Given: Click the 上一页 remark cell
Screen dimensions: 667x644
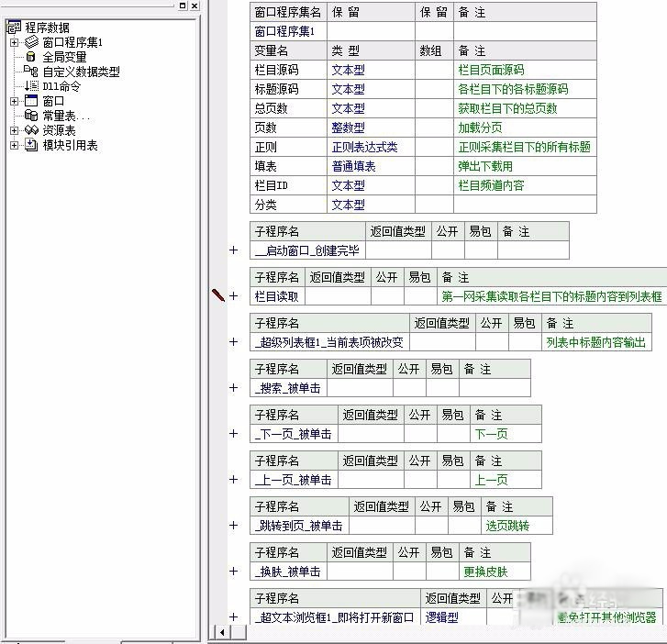Looking at the screenshot, I should [506, 480].
